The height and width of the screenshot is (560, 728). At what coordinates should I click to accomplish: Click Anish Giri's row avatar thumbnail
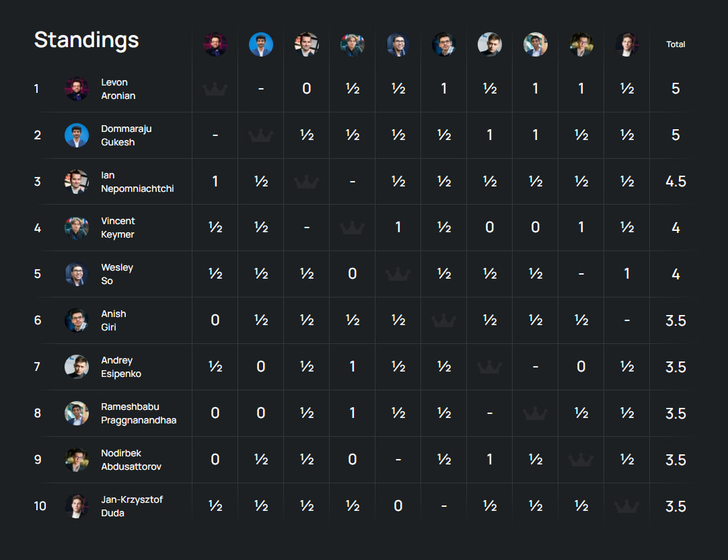[x=77, y=320]
